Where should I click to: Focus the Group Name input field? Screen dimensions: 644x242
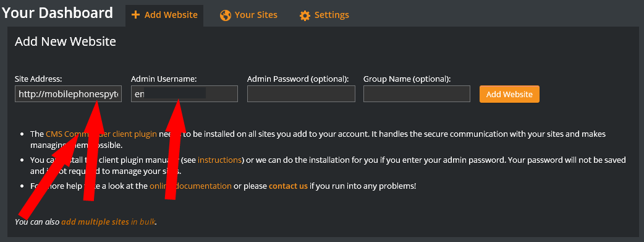tap(417, 94)
